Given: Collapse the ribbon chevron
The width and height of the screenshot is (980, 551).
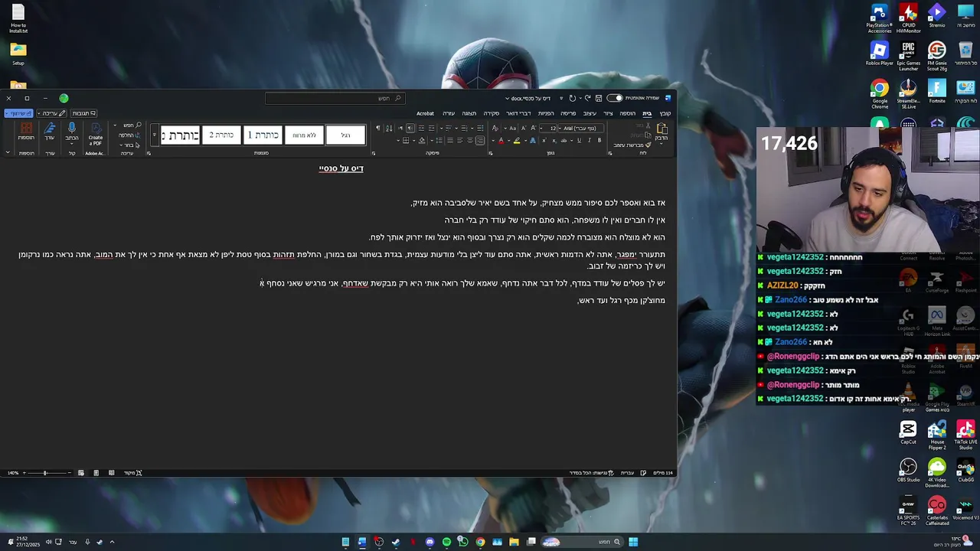Looking at the screenshot, I should 8,152.
